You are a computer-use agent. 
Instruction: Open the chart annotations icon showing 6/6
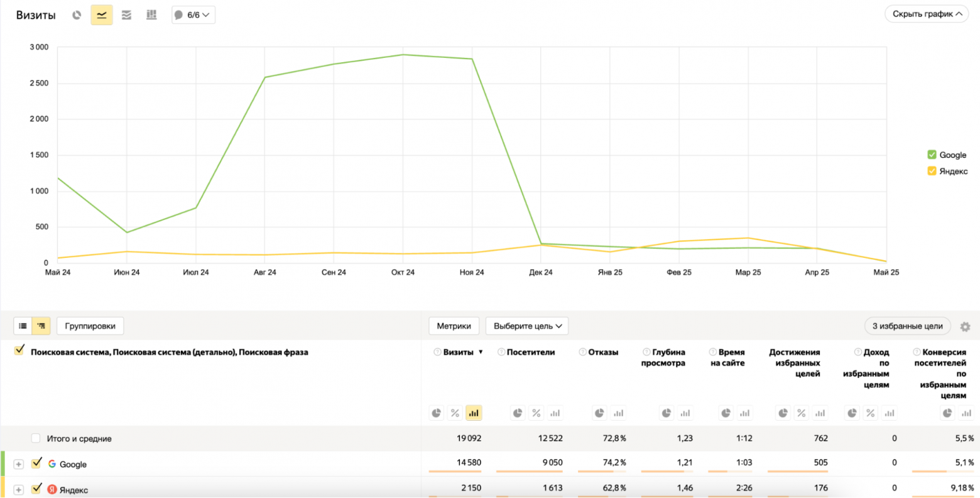click(x=193, y=14)
